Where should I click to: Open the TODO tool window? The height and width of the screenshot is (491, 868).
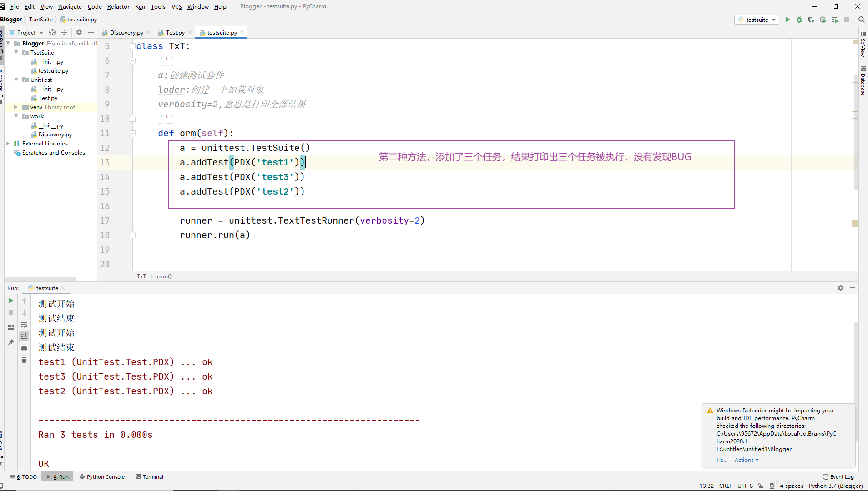[x=24, y=477]
